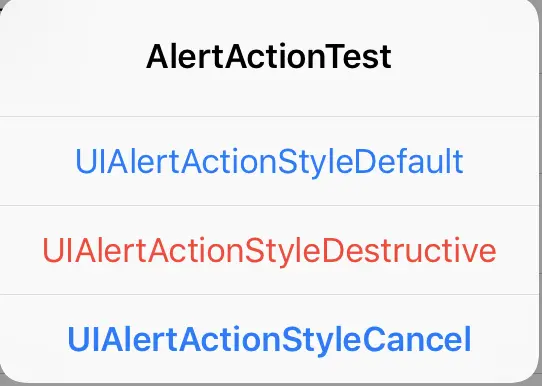Pick the blue default style action

[x=269, y=161]
